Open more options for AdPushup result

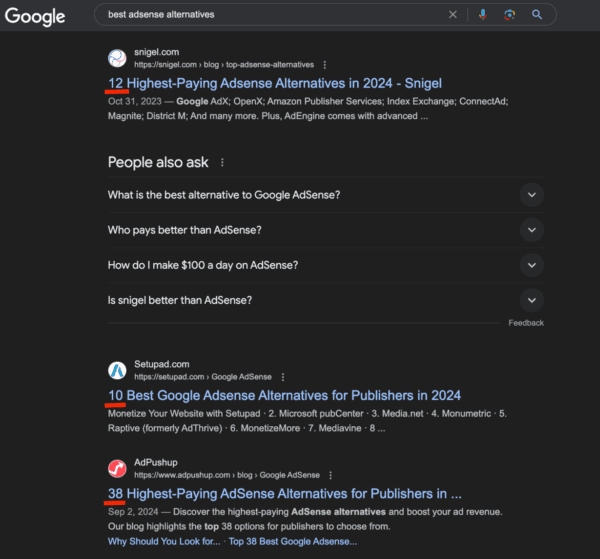(x=331, y=475)
